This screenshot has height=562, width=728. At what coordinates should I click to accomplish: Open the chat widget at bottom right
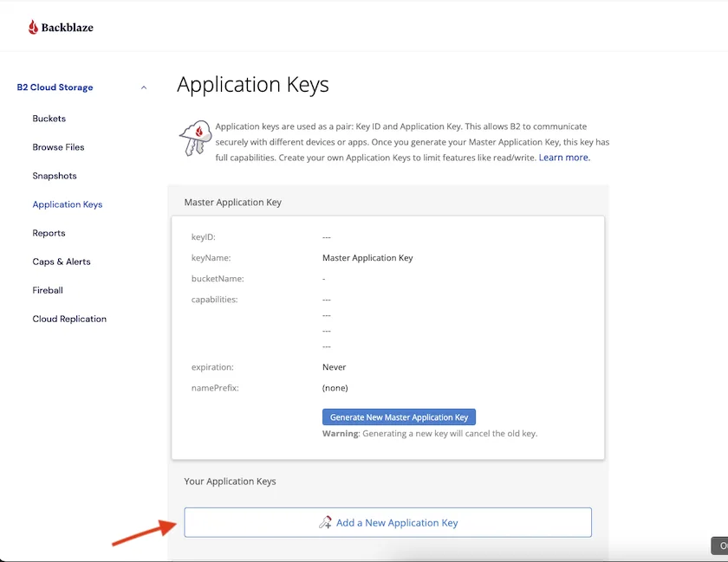[722, 547]
